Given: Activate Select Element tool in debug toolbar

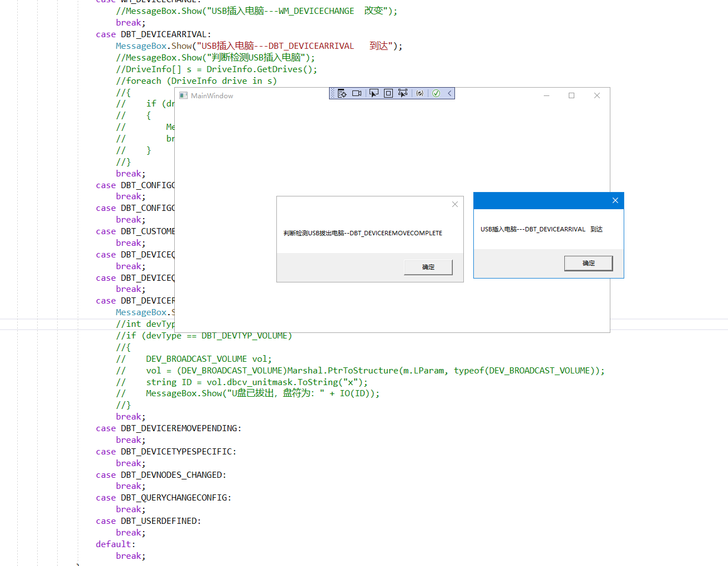Looking at the screenshot, I should [374, 93].
